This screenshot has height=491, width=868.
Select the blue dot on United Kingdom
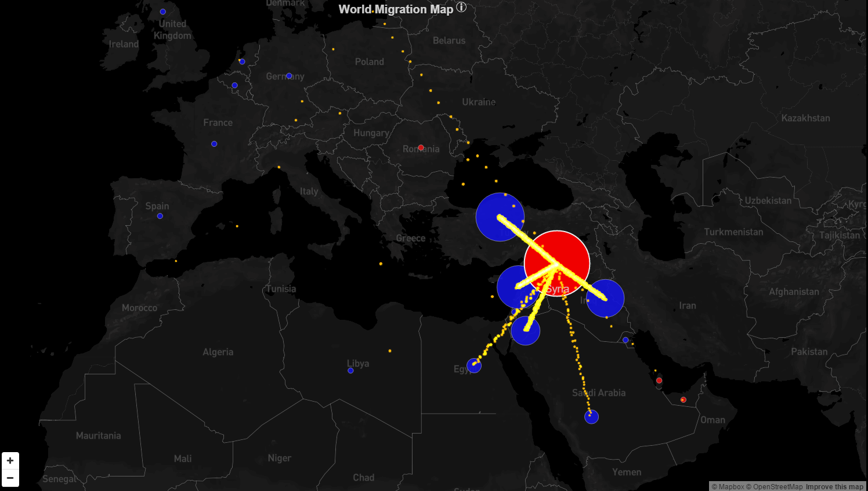tap(163, 12)
